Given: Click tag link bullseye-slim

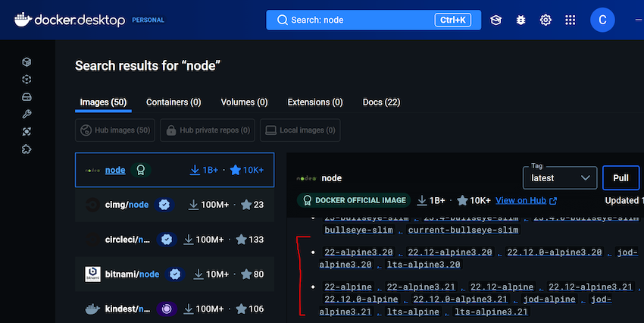Looking at the screenshot, I should click(x=358, y=230).
